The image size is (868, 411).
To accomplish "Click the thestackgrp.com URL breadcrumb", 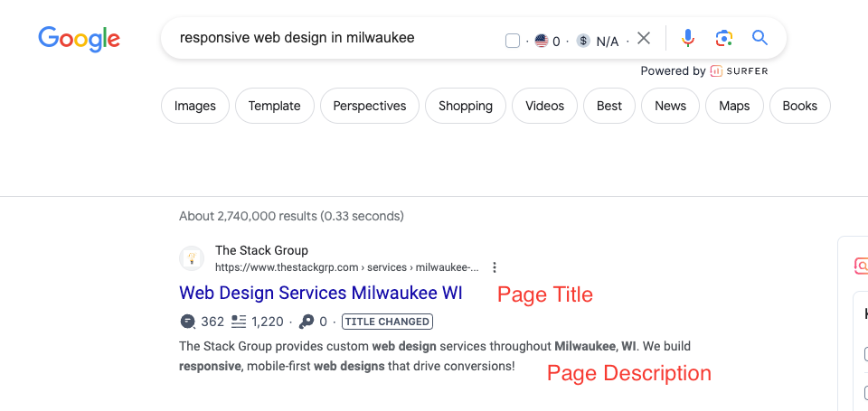I will point(347,267).
